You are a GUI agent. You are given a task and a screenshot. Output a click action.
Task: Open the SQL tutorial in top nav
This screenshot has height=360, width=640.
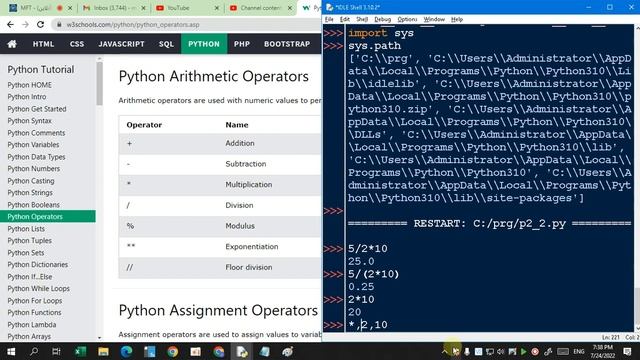[166, 44]
